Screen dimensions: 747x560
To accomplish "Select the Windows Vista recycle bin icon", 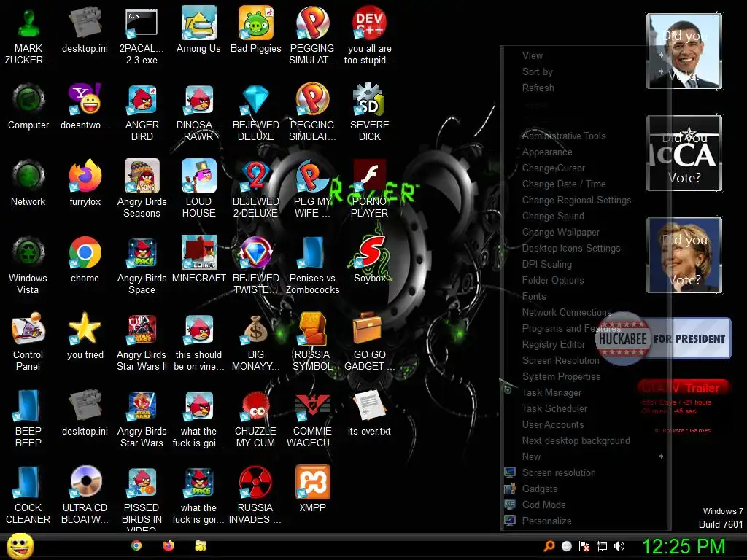I will pos(28,265).
